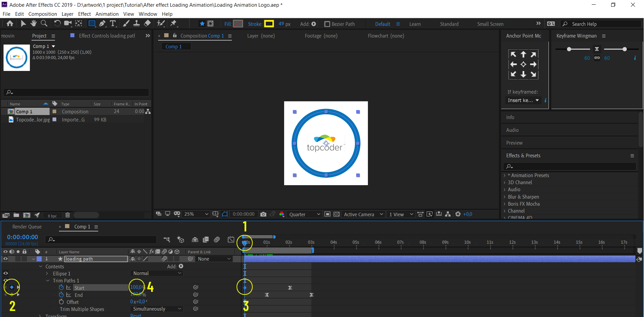Adjust Keyframe Wingman left ease slider
This screenshot has height=317, width=644.
click(569, 49)
